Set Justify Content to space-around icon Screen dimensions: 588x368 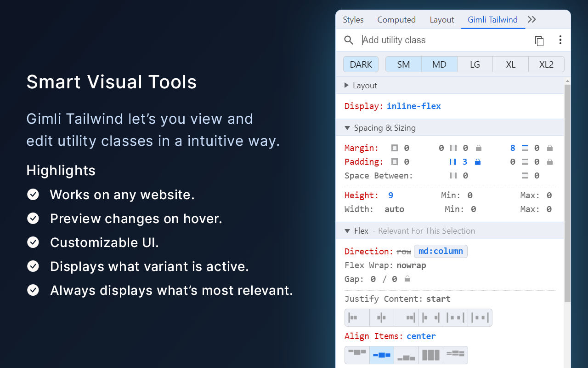(x=455, y=317)
